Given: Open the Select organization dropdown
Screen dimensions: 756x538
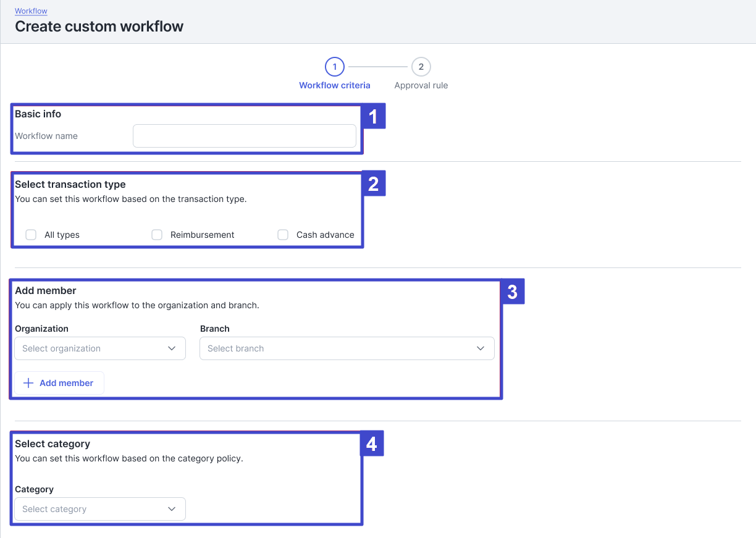Looking at the screenshot, I should (x=93, y=348).
